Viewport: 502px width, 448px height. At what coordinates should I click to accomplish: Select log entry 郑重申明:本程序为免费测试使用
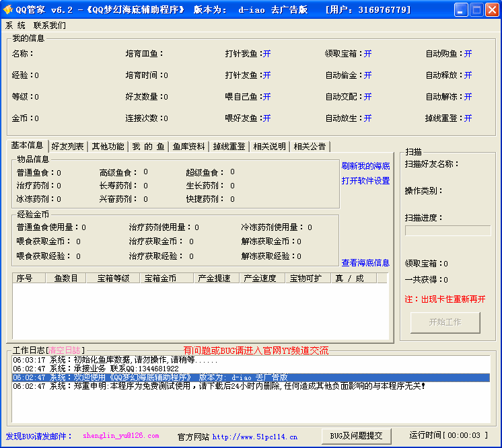[x=251, y=386]
